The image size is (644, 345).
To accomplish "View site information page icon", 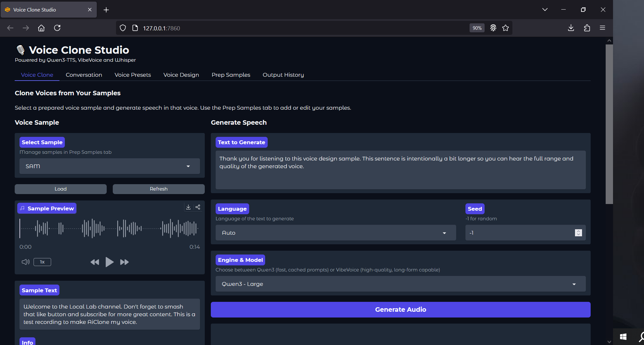I will [135, 28].
